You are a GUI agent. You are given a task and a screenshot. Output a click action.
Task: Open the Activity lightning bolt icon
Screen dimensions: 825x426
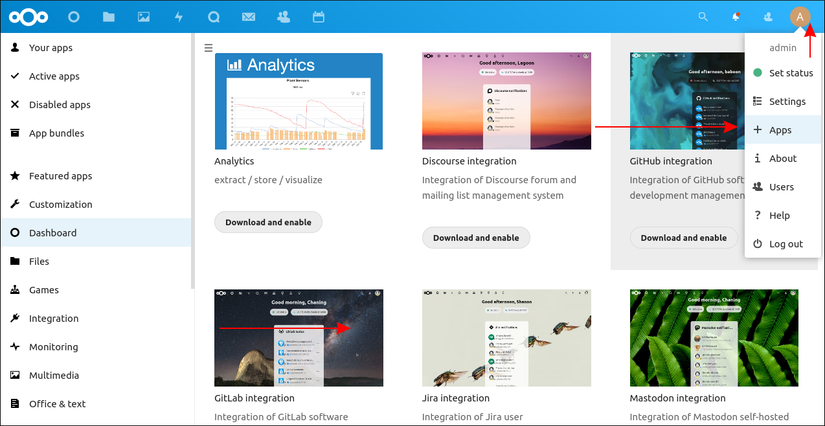[179, 17]
